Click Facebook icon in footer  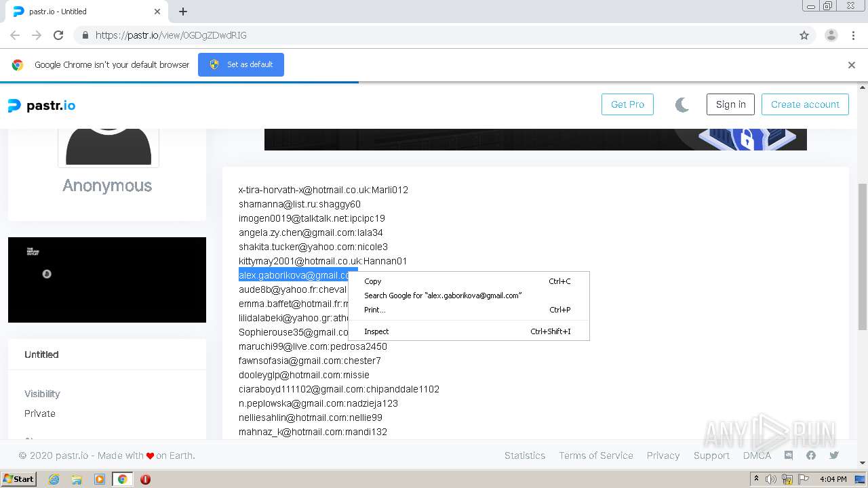811,455
